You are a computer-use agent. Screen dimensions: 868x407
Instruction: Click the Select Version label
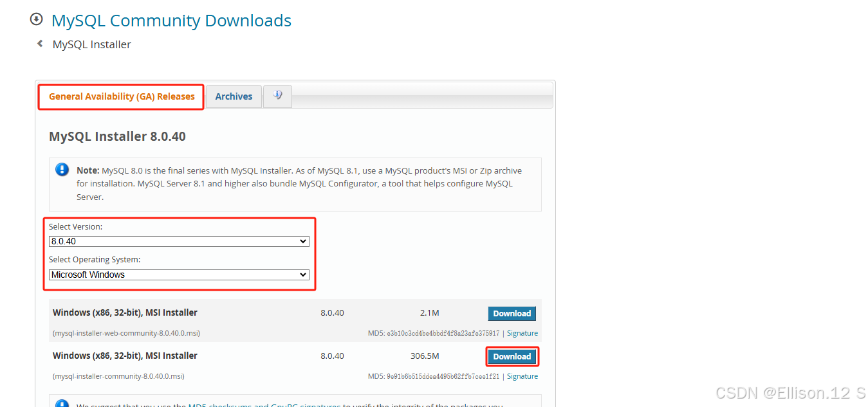[x=75, y=227]
